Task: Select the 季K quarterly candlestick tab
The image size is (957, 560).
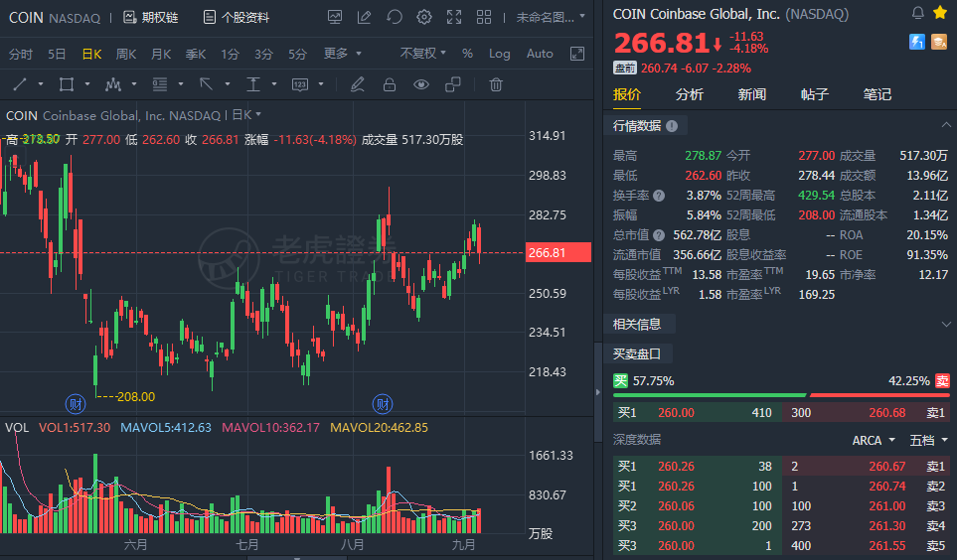Action: point(196,54)
